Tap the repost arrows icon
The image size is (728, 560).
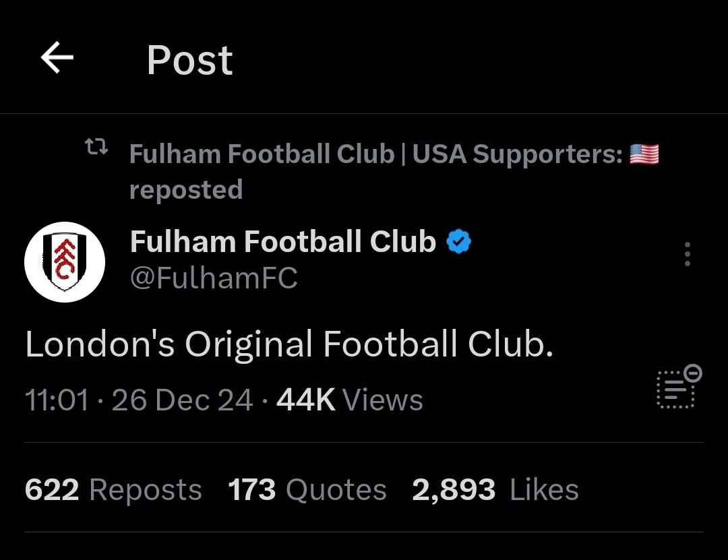click(x=96, y=147)
